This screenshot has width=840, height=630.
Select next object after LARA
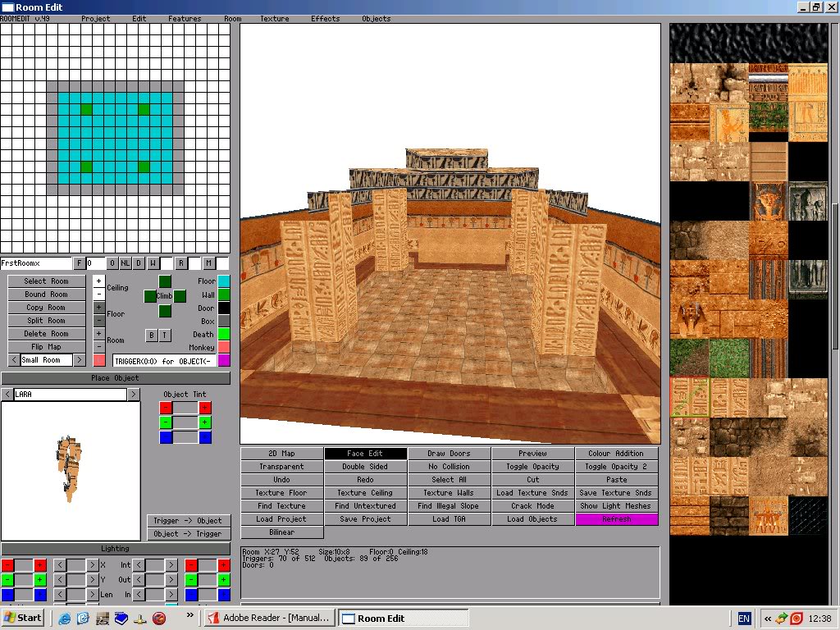tap(134, 395)
